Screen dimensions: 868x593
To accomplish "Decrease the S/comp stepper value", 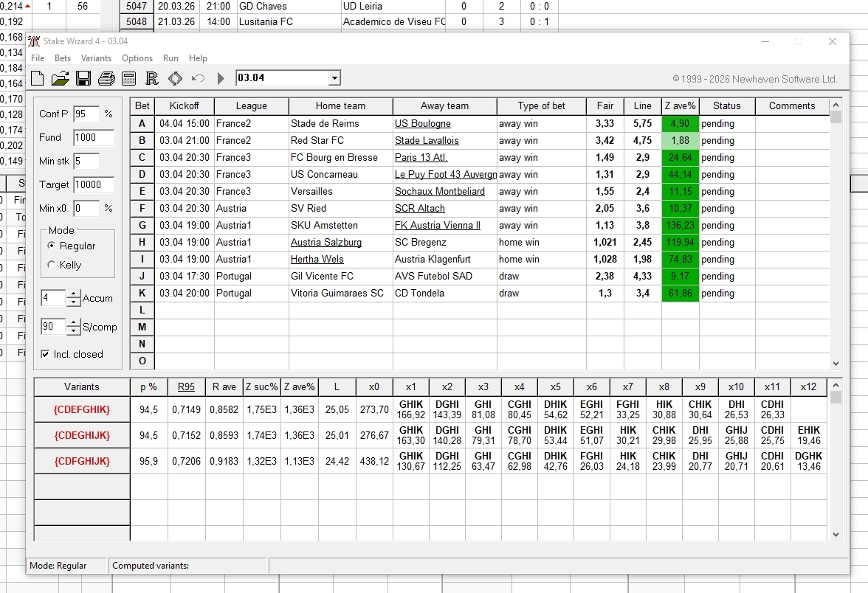I will [x=73, y=331].
